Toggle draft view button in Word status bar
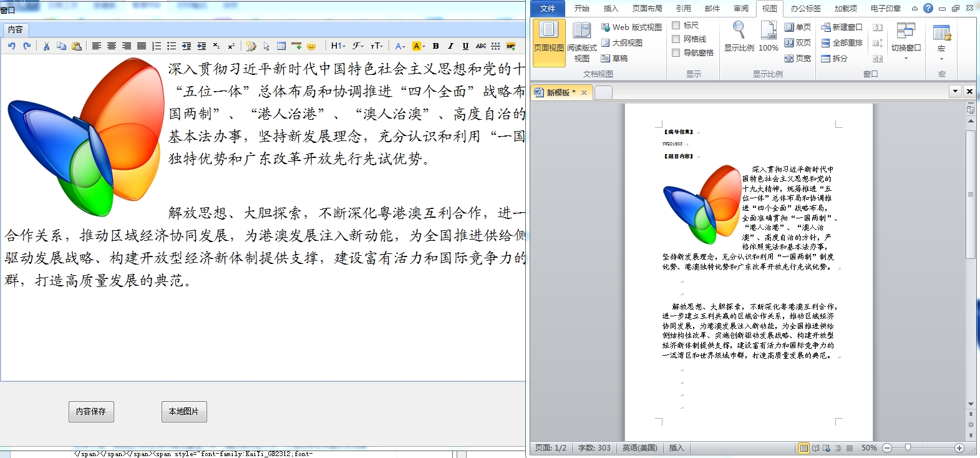Viewport: 980px width, 458px height. click(849, 448)
